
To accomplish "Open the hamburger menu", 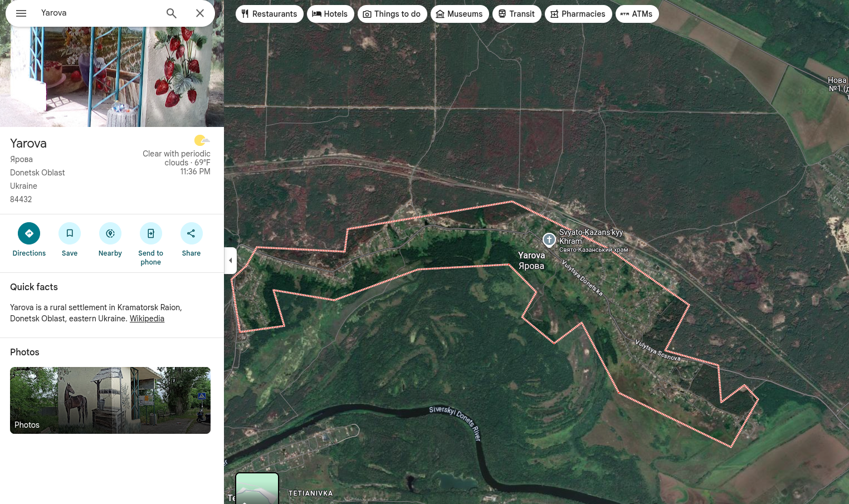I will click(21, 13).
